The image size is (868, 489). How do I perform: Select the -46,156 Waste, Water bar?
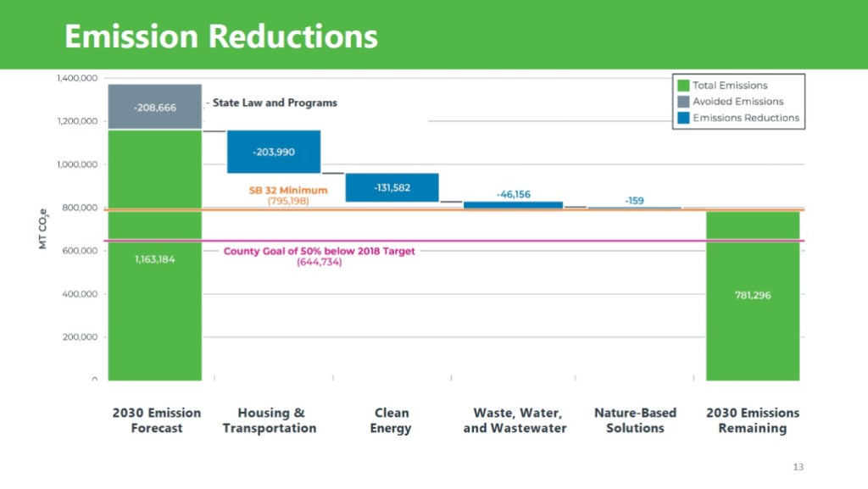pos(513,204)
